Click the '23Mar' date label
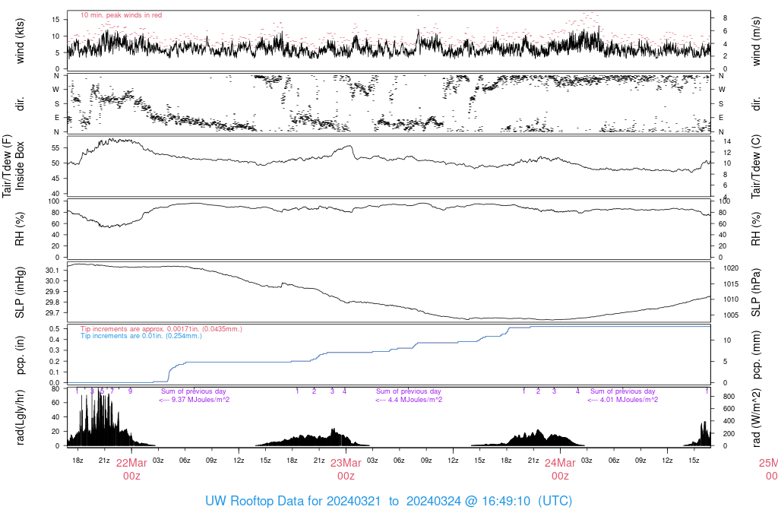This screenshot has width=778, height=532. click(346, 463)
